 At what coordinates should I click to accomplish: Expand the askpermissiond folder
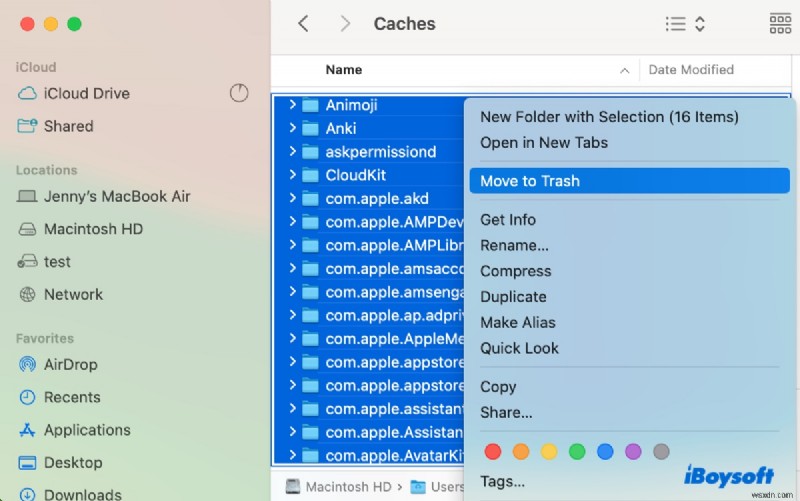coord(292,152)
